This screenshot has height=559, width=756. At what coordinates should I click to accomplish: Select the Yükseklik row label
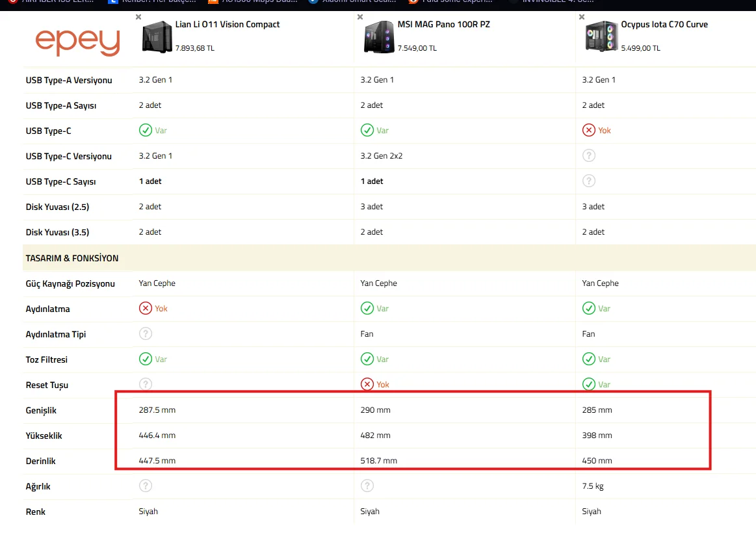44,435
